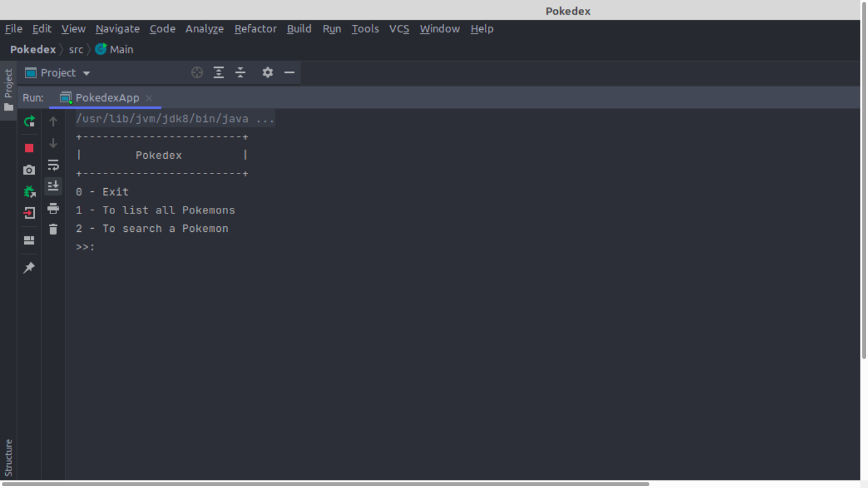This screenshot has width=868, height=488.
Task: Rerun the PokedexApp application
Action: 29,121
